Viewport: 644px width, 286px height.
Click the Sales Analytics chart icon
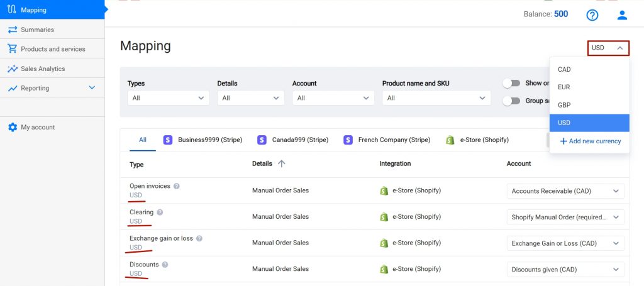click(x=13, y=69)
